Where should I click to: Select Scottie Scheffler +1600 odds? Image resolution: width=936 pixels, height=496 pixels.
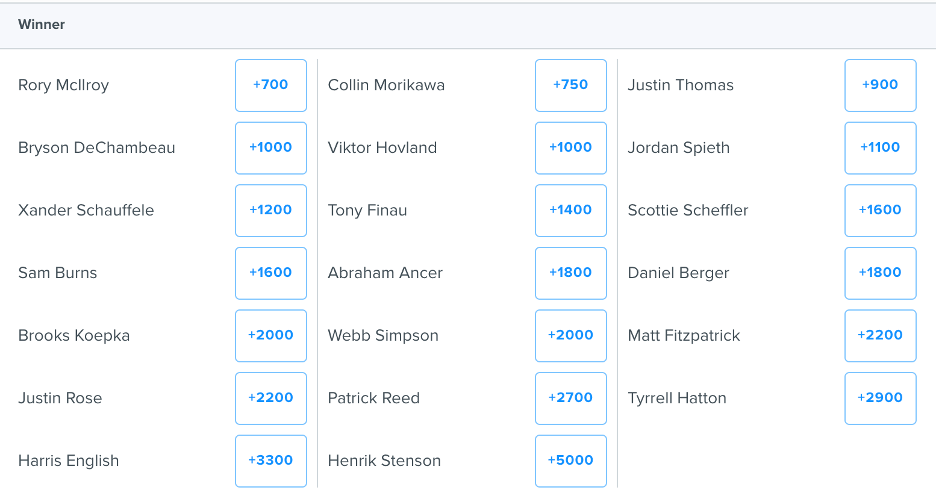pyautogui.click(x=880, y=210)
